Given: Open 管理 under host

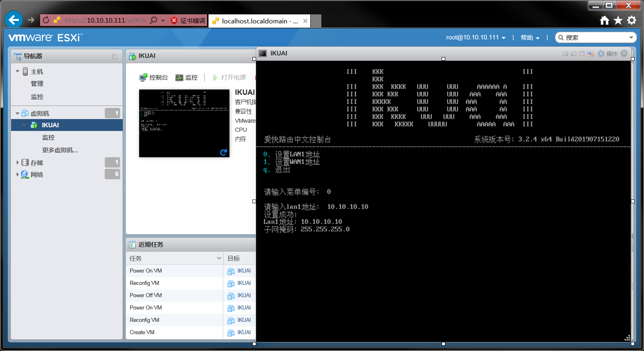Looking at the screenshot, I should [37, 84].
